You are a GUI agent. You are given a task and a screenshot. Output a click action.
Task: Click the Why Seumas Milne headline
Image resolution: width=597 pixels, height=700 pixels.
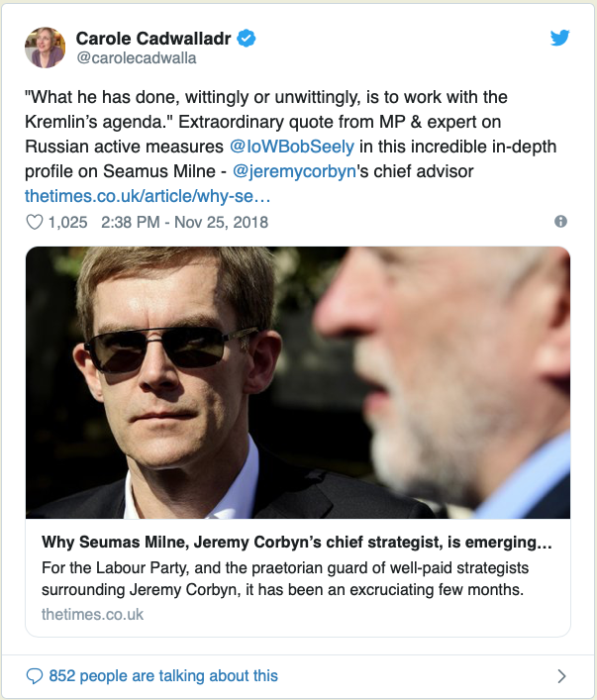click(296, 542)
